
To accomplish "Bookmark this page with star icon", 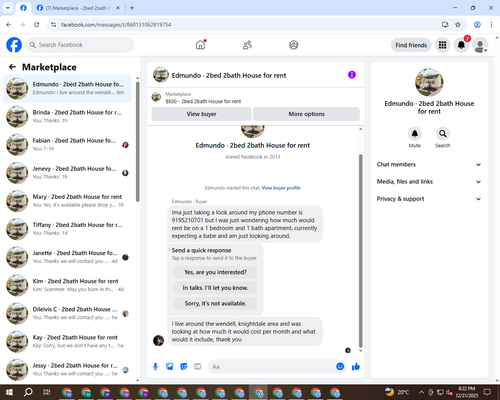I will tap(458, 25).
